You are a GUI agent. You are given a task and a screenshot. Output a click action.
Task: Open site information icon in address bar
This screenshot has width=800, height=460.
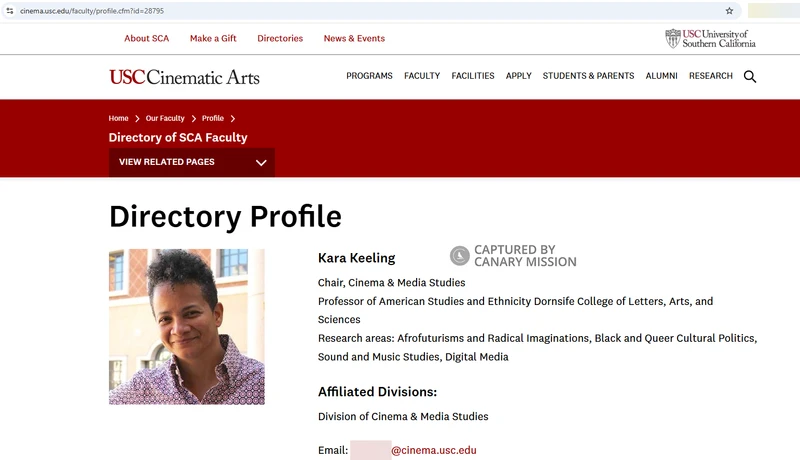[10, 11]
